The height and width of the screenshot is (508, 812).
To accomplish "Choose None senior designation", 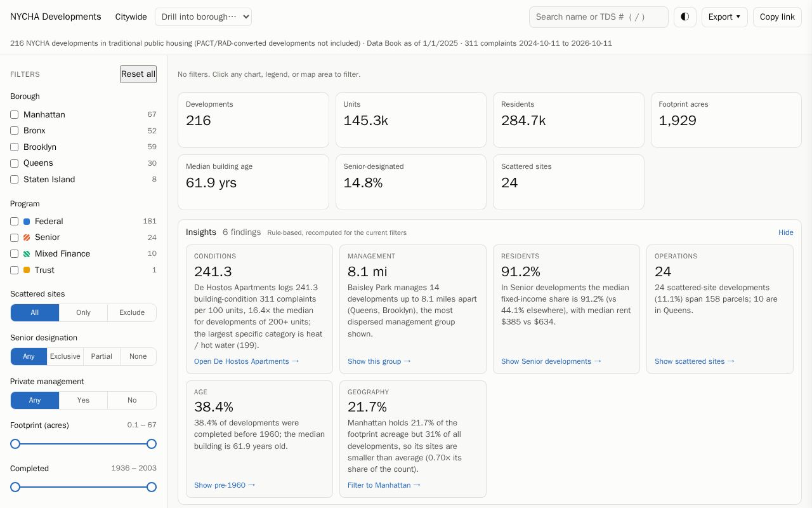I will (x=138, y=356).
